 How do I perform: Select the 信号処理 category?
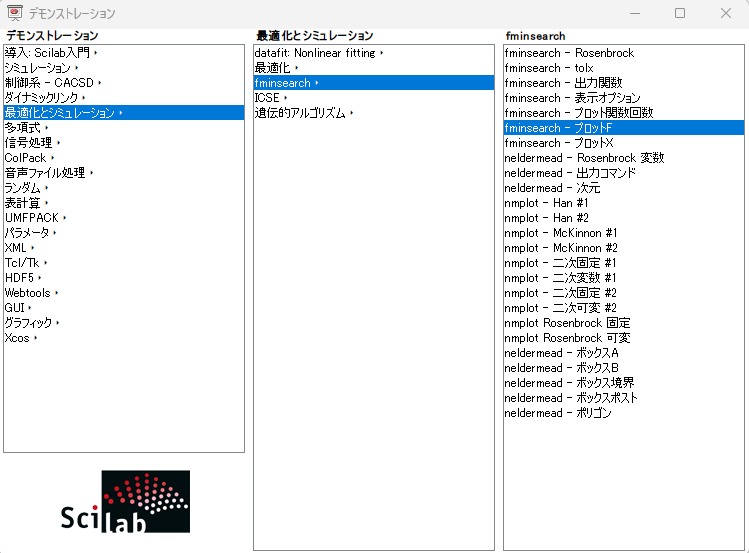(x=30, y=143)
